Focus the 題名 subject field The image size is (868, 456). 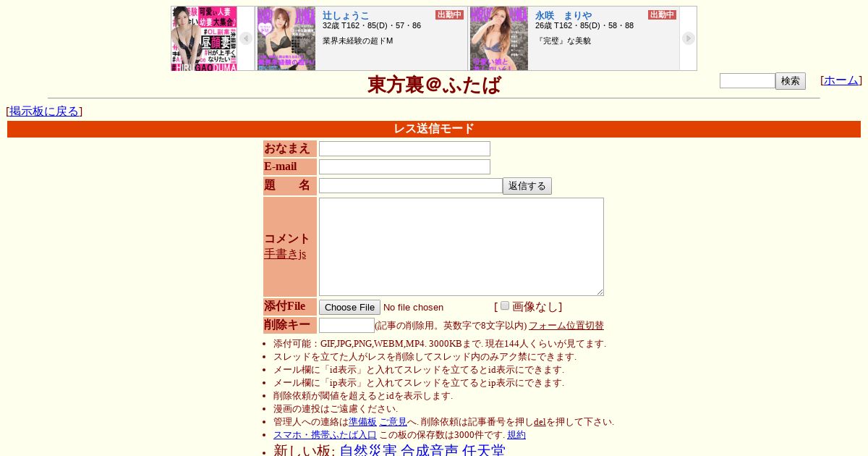(x=411, y=186)
